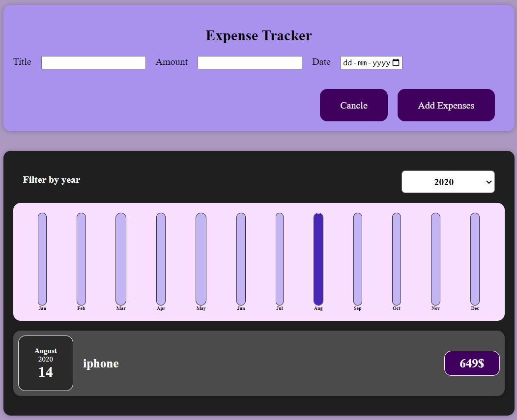Select the August chart bar
The width and height of the screenshot is (517, 420).
point(318,258)
